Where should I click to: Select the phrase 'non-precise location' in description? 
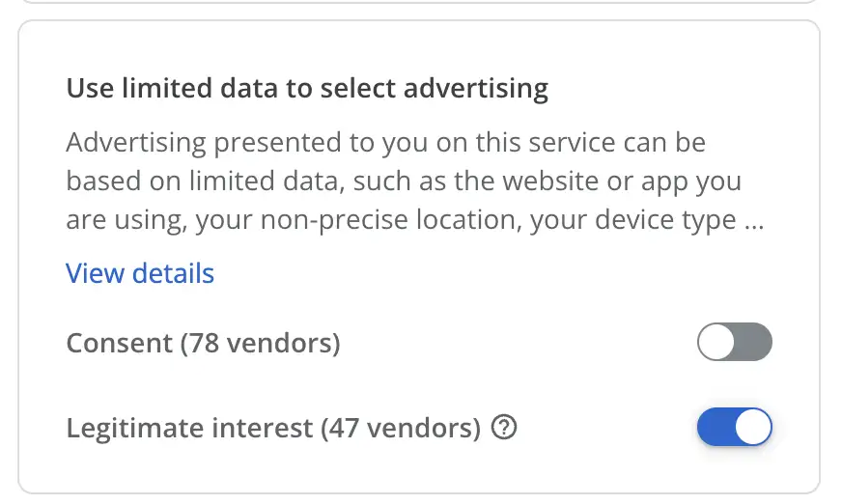tap(391, 220)
